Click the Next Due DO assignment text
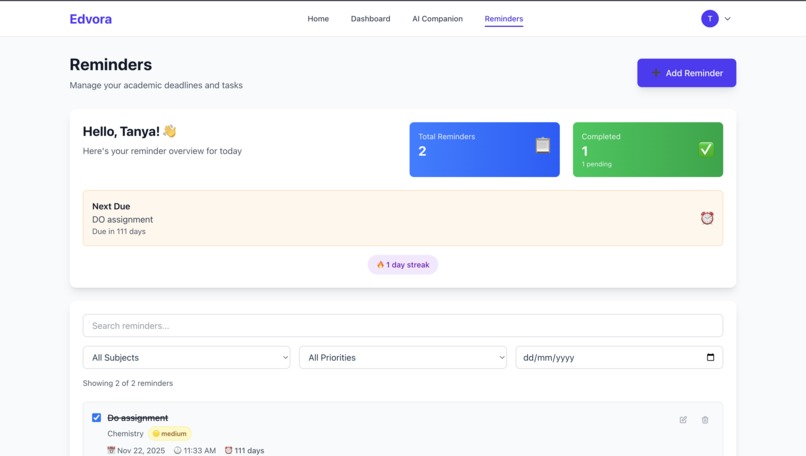 click(122, 220)
